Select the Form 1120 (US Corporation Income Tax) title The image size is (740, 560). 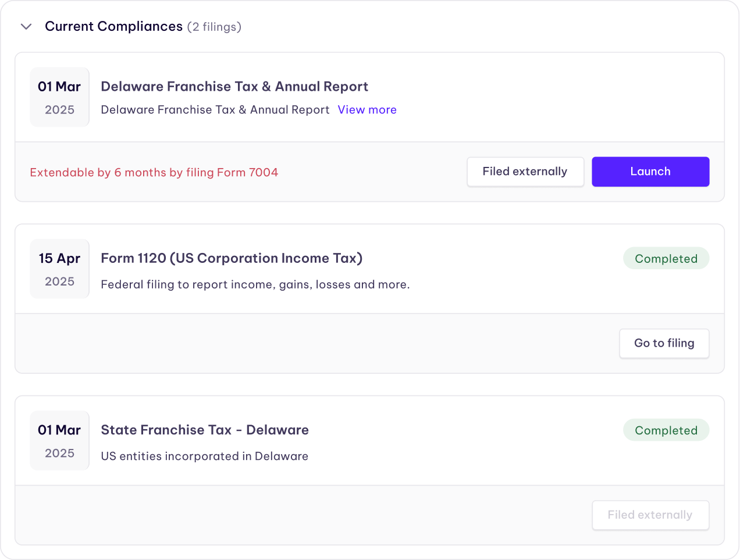point(232,258)
